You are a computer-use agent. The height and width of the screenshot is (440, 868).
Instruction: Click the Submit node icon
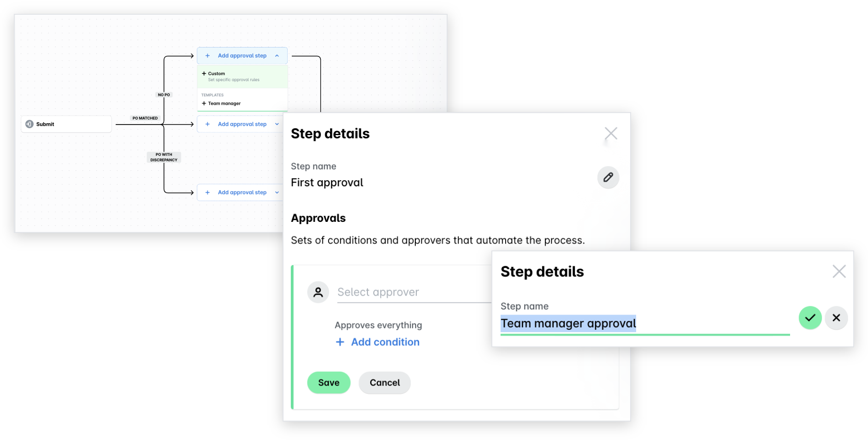coord(30,124)
